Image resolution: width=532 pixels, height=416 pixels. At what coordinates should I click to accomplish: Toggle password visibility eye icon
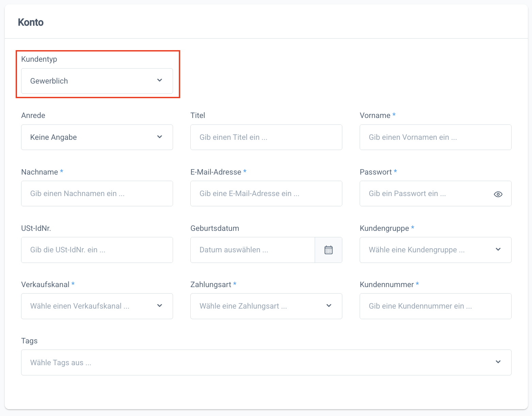click(498, 194)
